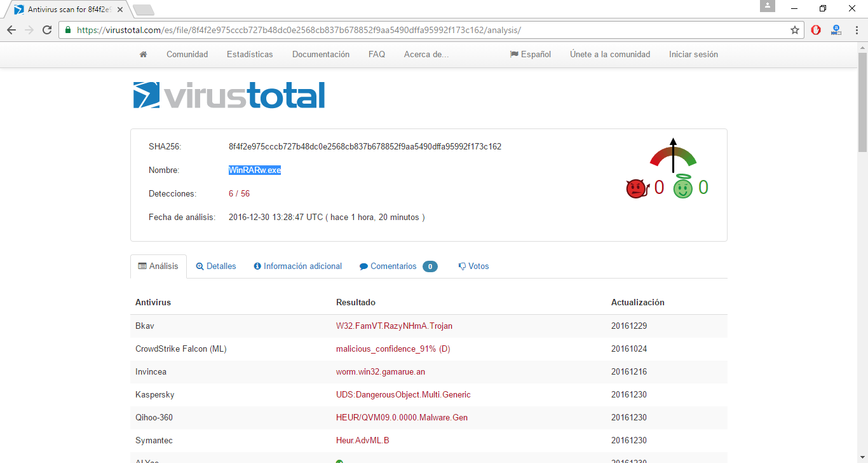Reload the page with the refresh icon
This screenshot has height=463, width=868.
(47, 30)
